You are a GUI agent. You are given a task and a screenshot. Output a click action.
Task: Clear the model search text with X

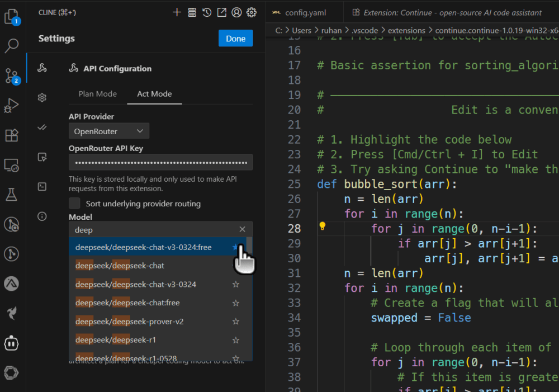click(242, 229)
